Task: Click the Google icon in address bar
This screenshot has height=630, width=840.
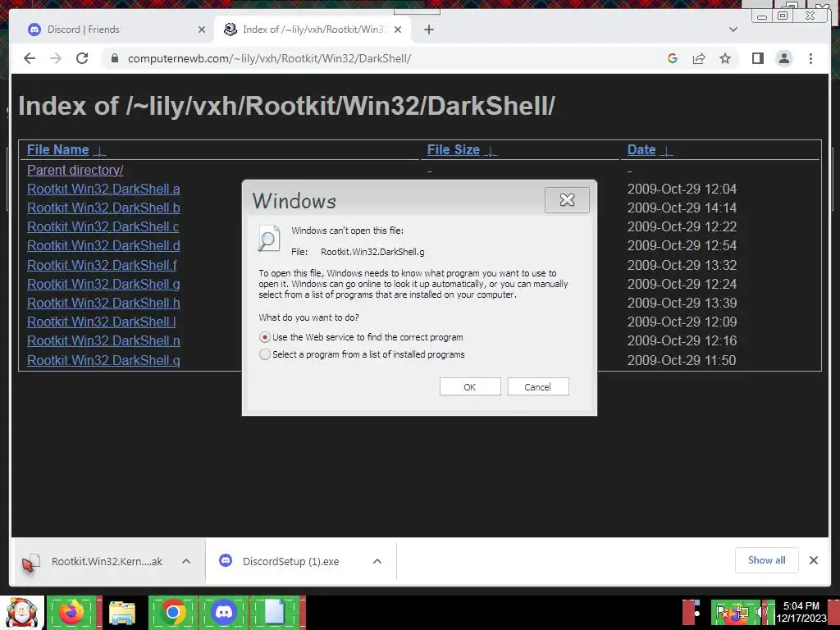Action: tap(673, 58)
